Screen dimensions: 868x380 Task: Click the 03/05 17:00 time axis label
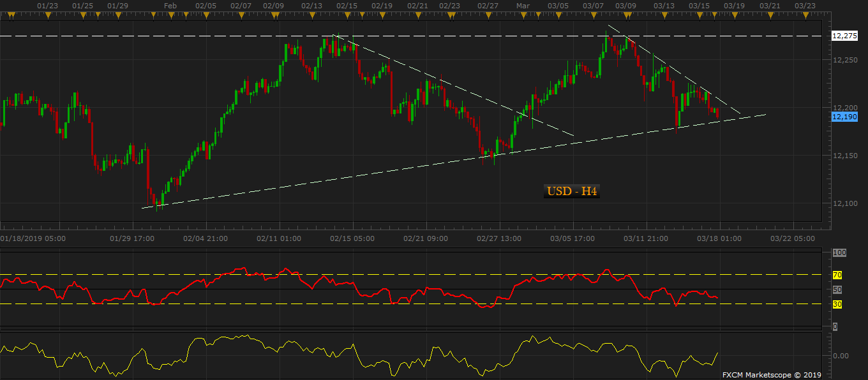tap(572, 238)
